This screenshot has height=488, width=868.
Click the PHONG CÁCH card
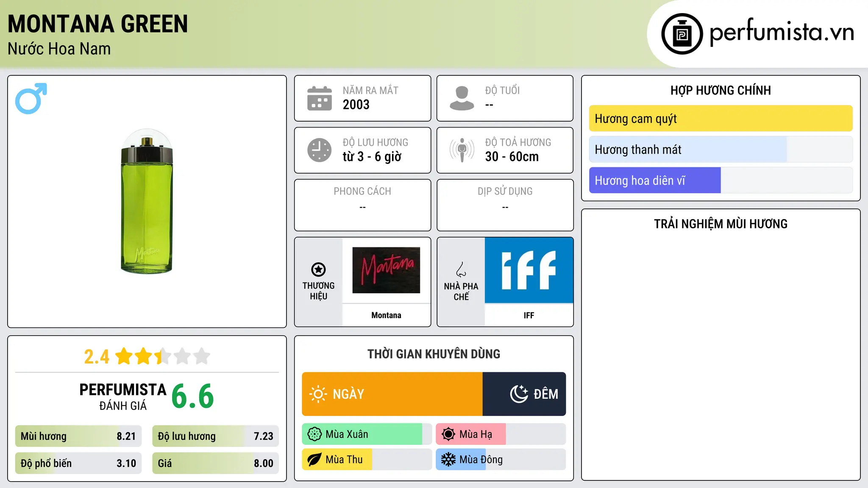point(362,205)
